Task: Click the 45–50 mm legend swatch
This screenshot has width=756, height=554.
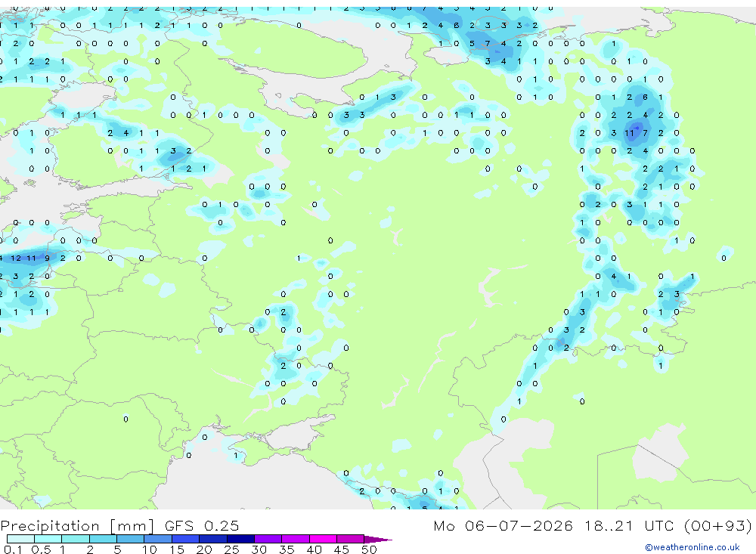Action: [350, 539]
